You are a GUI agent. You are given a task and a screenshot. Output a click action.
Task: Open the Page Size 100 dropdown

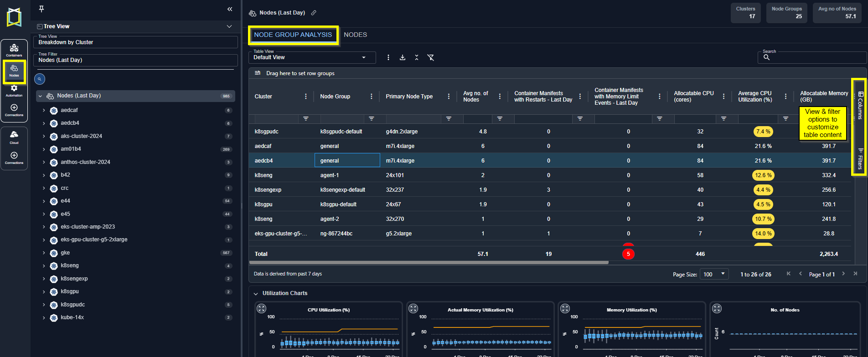pyautogui.click(x=714, y=274)
